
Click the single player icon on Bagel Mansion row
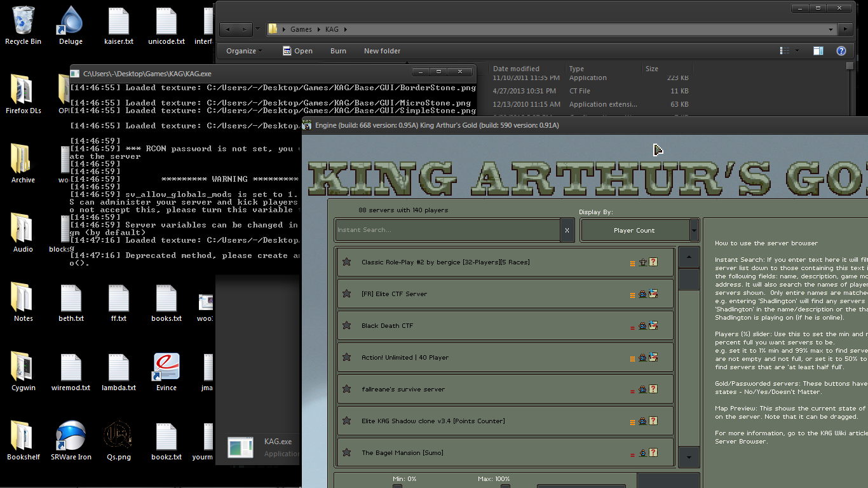click(x=643, y=452)
